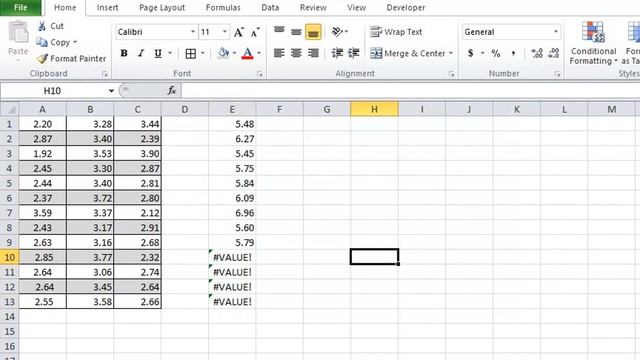
Task: Apply cell borders icon
Action: pyautogui.click(x=191, y=53)
